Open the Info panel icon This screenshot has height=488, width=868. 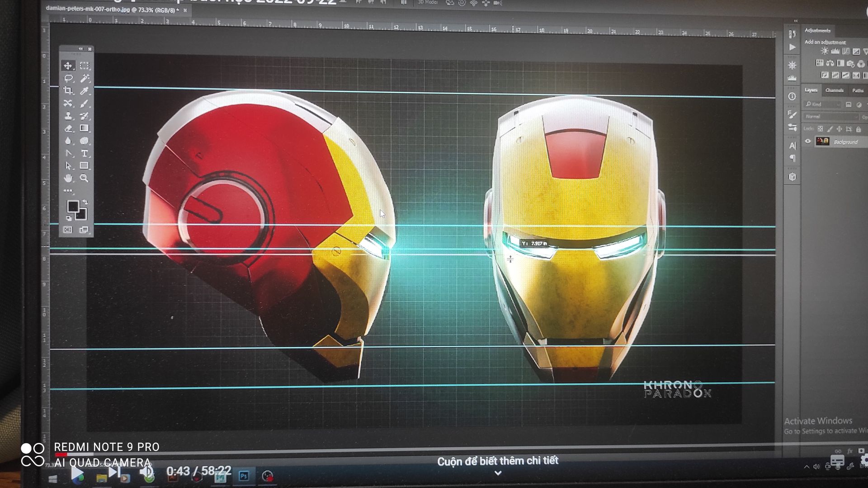(792, 96)
